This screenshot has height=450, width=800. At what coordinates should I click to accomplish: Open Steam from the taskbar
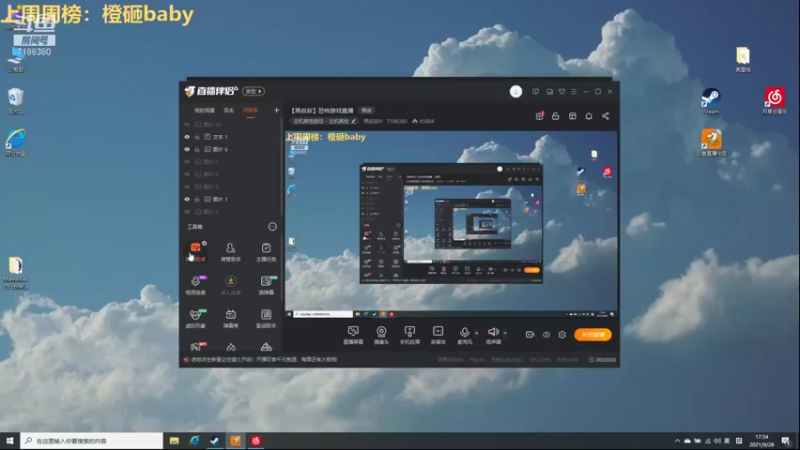[x=215, y=441]
